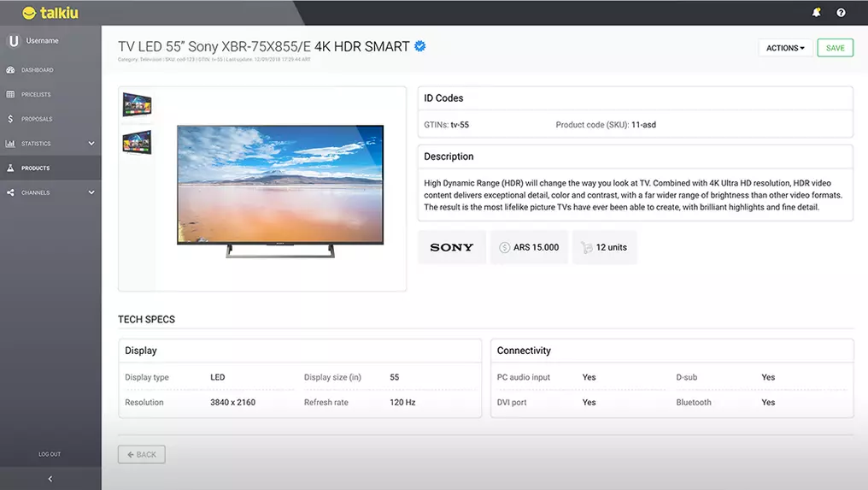Viewport: 868px width, 490px height.
Task: Select the first TV thumbnail image
Action: 137,105
